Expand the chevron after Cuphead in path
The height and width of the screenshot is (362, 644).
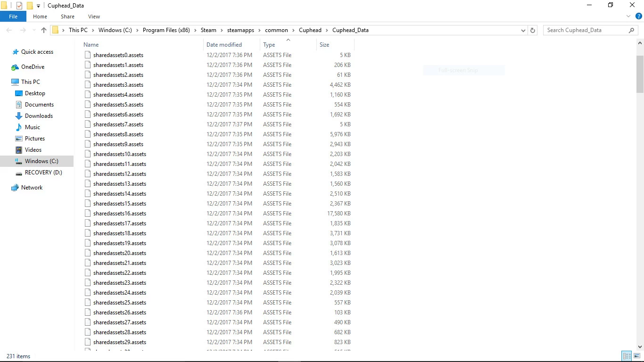pos(327,30)
